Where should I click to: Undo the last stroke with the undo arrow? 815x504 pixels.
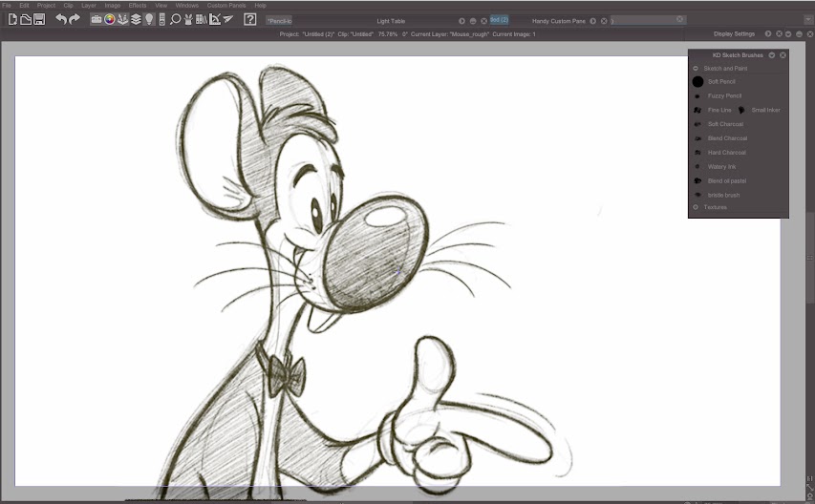[x=61, y=20]
